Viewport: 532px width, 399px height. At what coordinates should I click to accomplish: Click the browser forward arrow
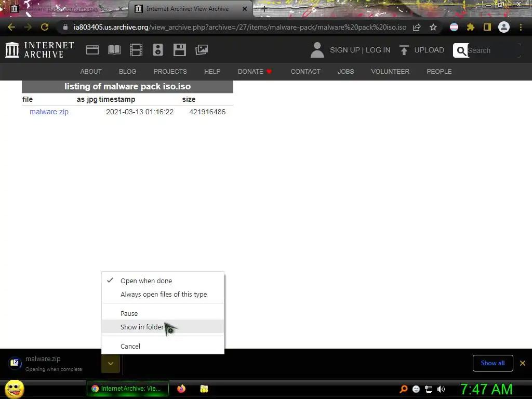click(x=28, y=27)
